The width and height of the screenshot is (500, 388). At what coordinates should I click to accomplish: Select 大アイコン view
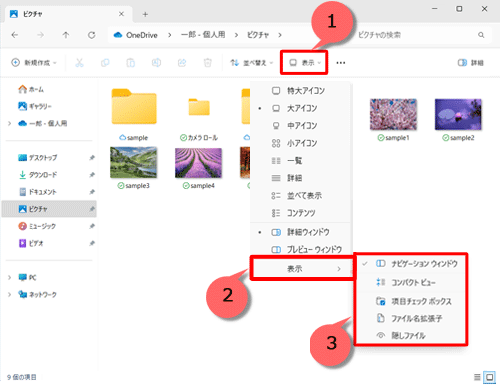[301, 108]
